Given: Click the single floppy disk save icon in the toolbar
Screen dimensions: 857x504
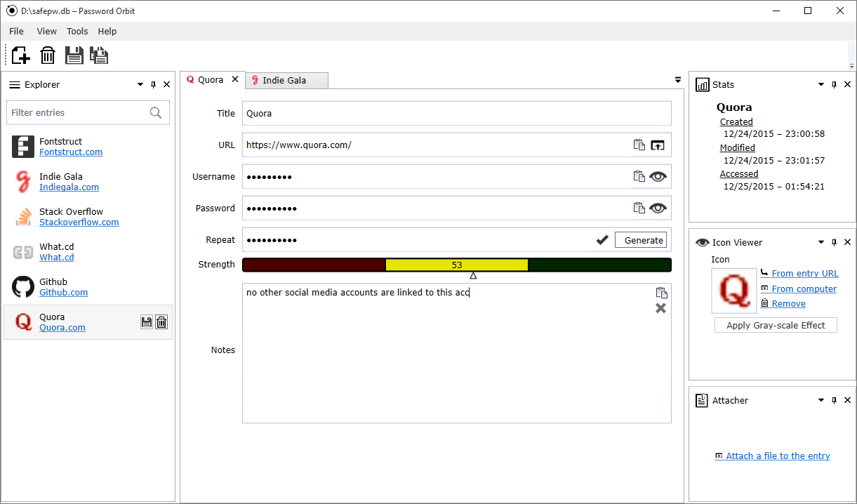Looking at the screenshot, I should (x=74, y=55).
